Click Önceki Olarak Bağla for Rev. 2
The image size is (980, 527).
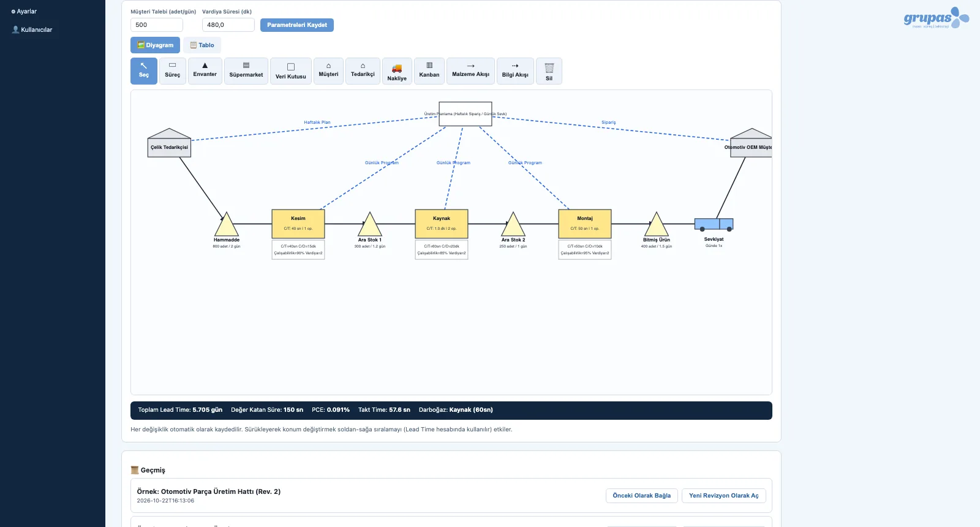[642, 496]
